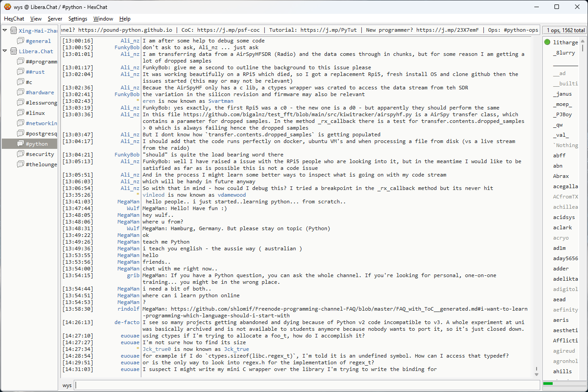Click the Libera.Chat server icon

click(x=13, y=51)
